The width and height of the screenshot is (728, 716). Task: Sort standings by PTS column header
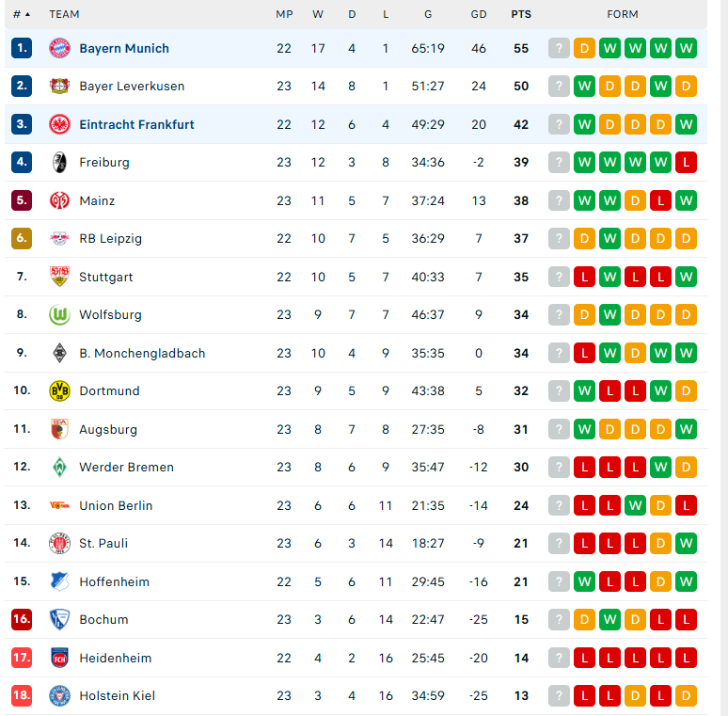(x=521, y=14)
